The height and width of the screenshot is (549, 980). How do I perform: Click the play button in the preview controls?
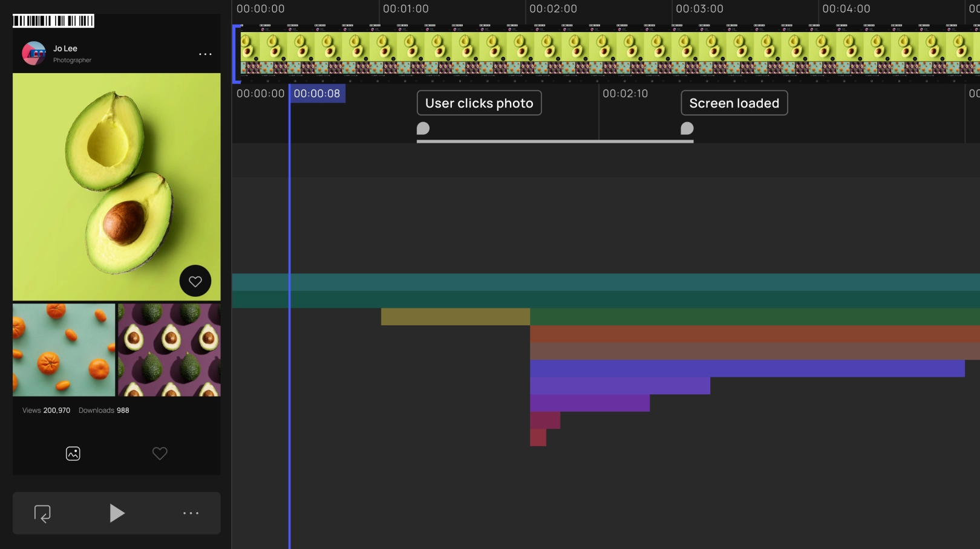(117, 513)
